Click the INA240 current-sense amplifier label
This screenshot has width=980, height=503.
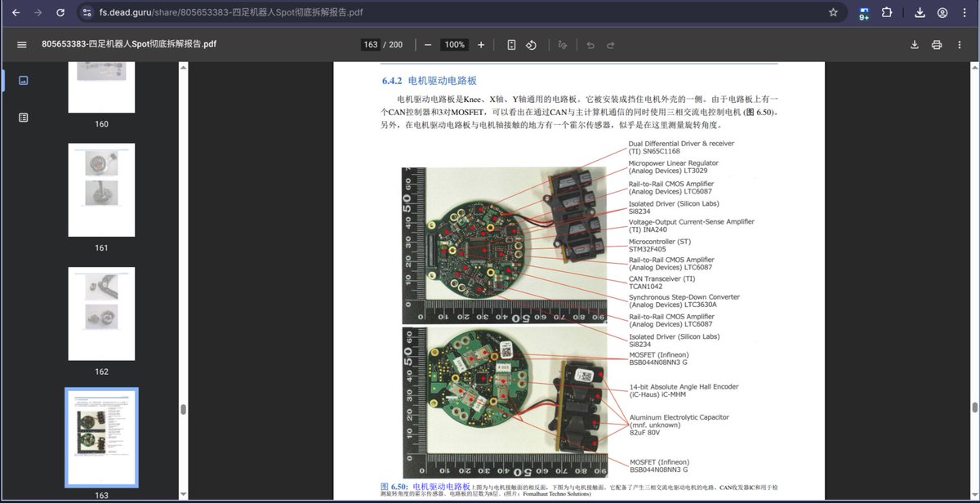pyautogui.click(x=691, y=225)
